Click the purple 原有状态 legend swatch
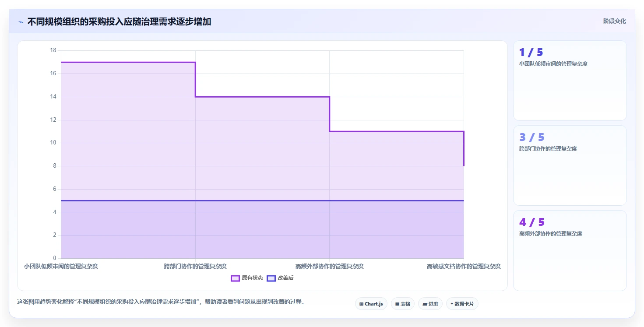Image resolution: width=644 pixels, height=327 pixels. tap(235, 278)
